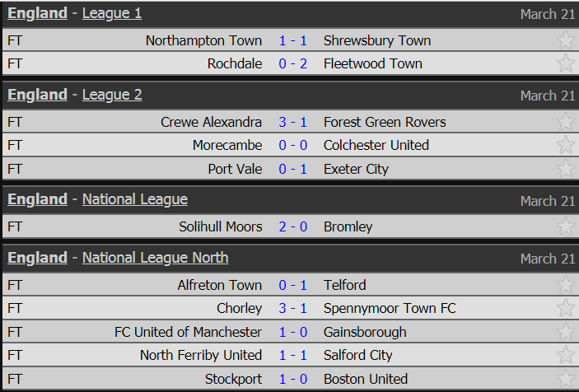Open the League 1 competition link
This screenshot has height=392, width=579.
click(x=112, y=13)
